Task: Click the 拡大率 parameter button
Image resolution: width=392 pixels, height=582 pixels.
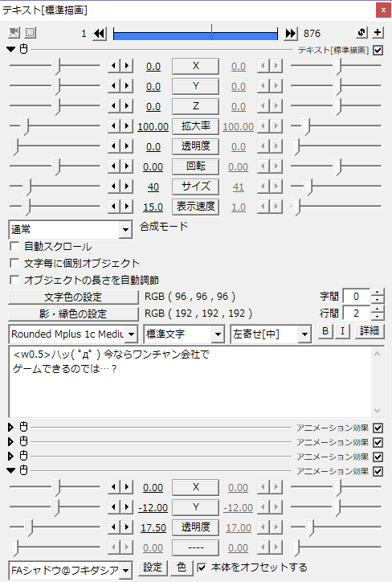Action: (195, 126)
